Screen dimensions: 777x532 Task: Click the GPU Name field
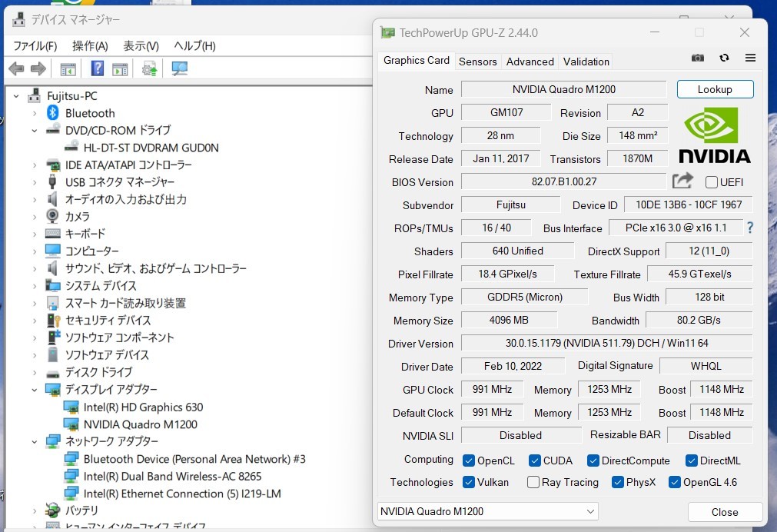click(564, 89)
